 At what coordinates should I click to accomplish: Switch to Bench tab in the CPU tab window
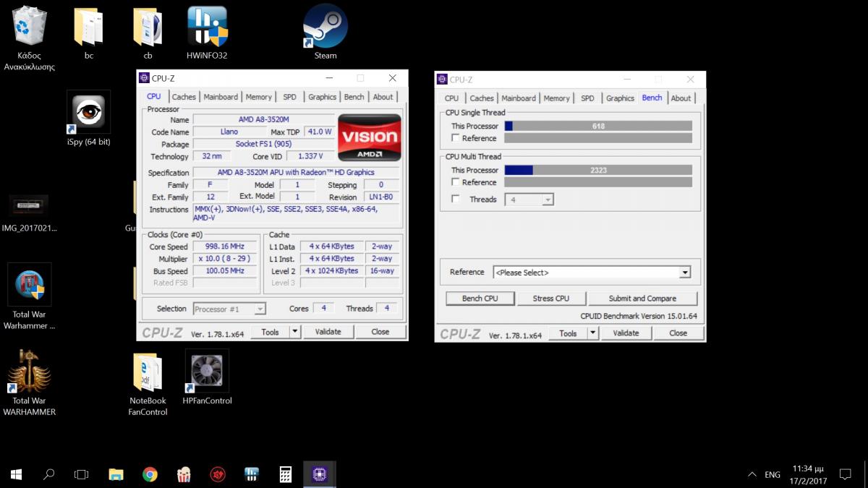354,97
